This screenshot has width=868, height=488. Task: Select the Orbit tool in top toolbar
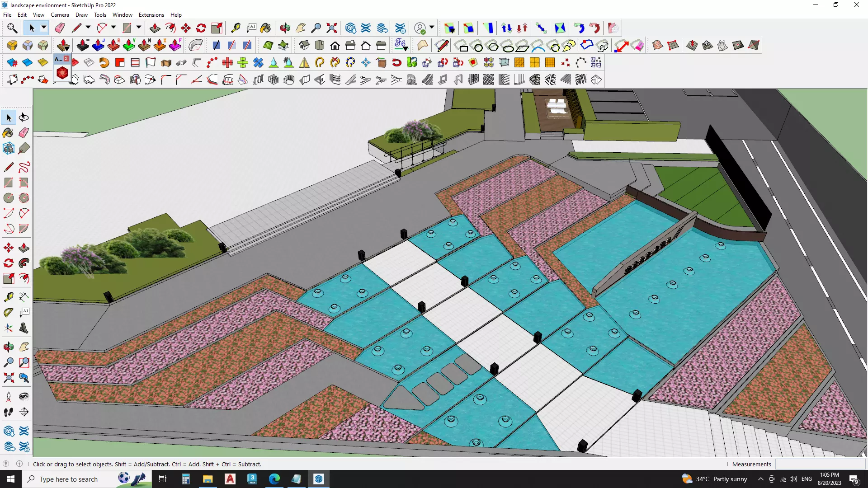click(x=285, y=28)
